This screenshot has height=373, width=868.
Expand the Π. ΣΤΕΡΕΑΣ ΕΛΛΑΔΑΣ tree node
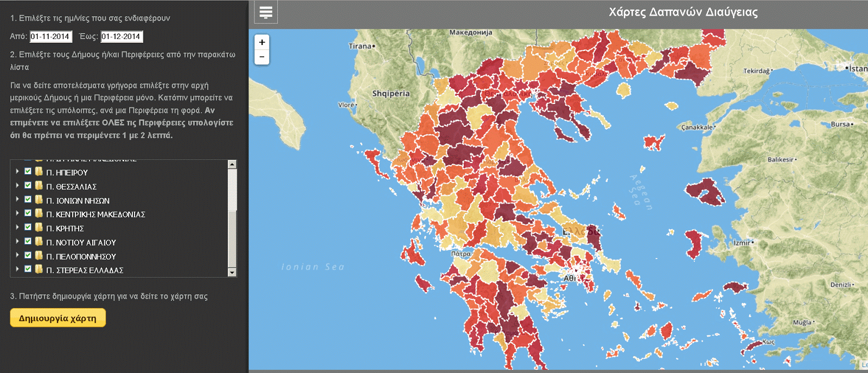coord(17,269)
